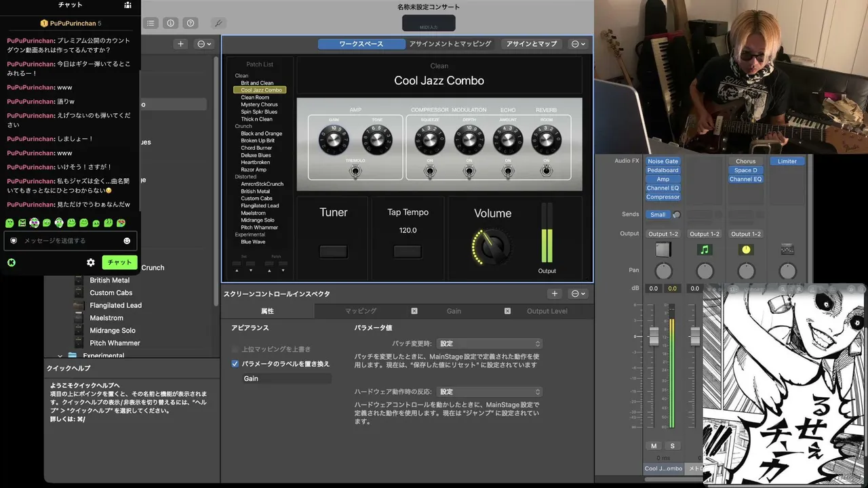Viewport: 868px width, 488px height.
Task: Open the Noise Gate audio effect
Action: pos(663,161)
